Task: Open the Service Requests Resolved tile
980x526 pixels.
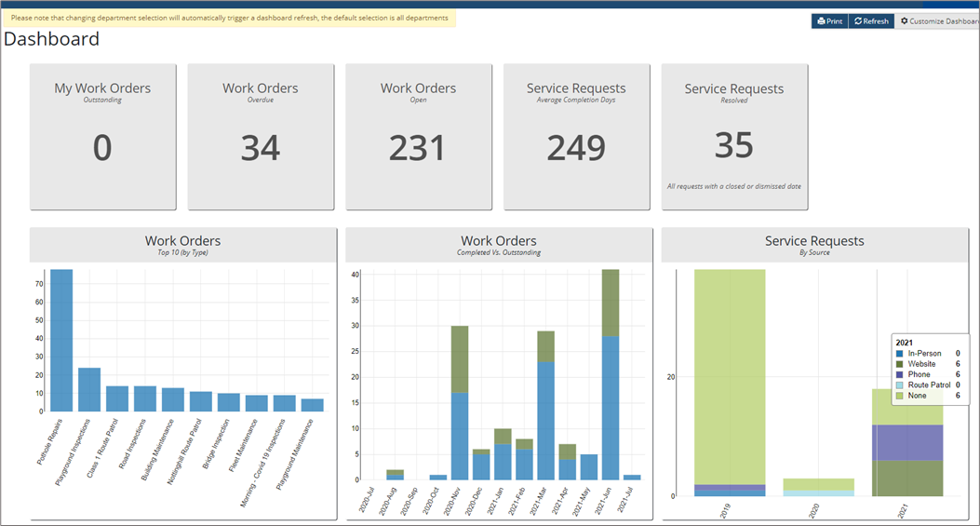Action: [734, 137]
